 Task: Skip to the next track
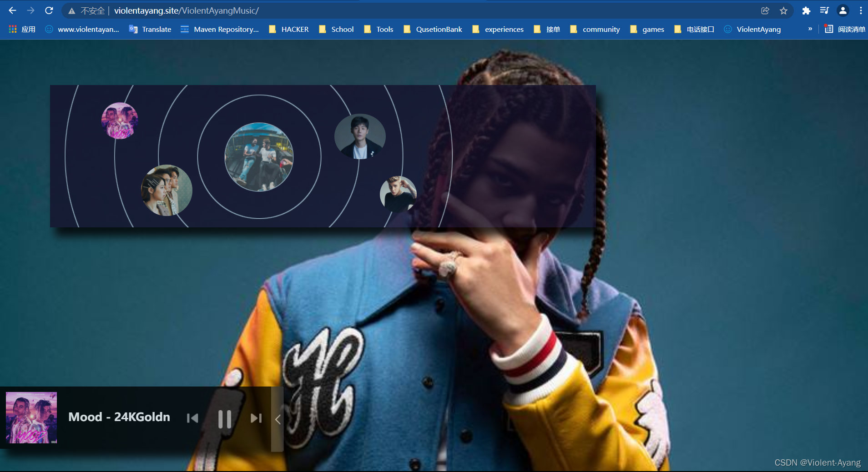256,418
